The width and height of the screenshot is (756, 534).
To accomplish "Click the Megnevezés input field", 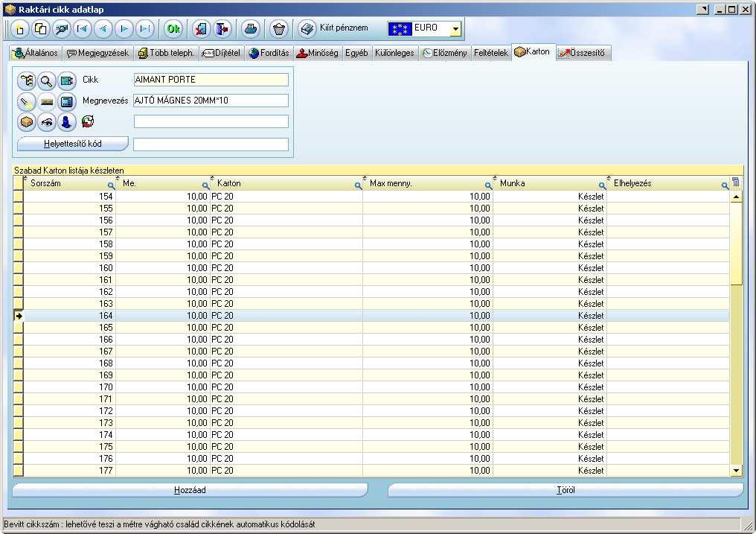I will 211,101.
